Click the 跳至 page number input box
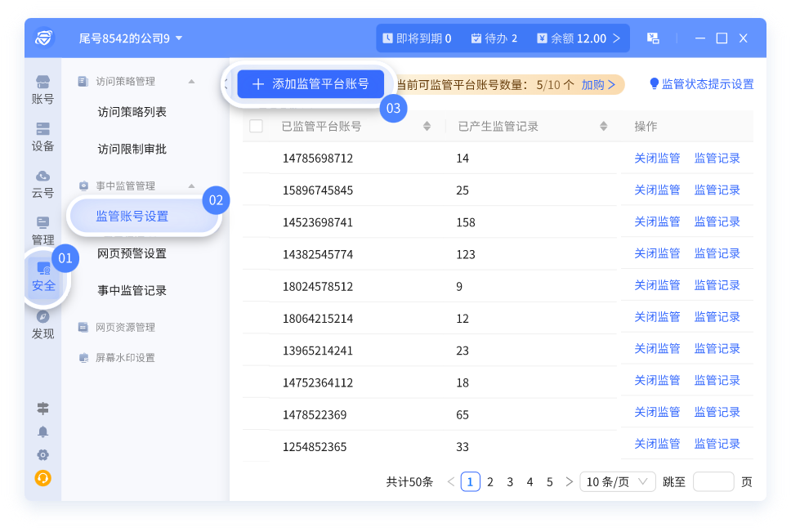Viewport: 791px width, 532px height. click(x=713, y=482)
